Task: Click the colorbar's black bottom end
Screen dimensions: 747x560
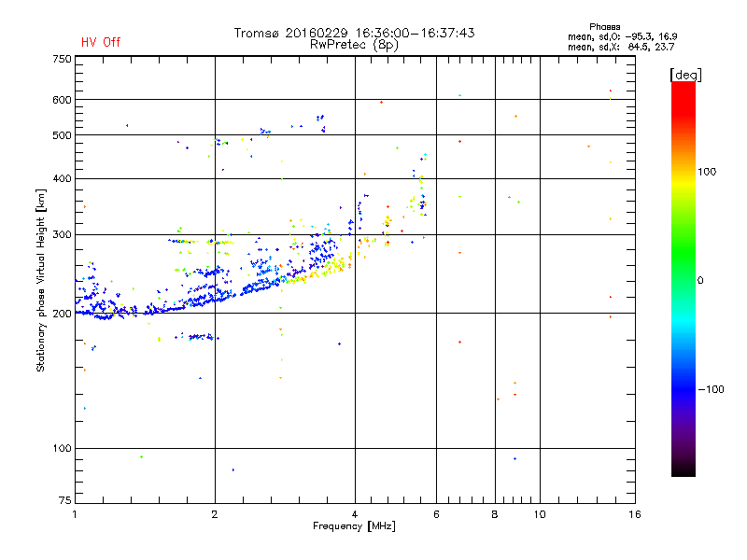Action: [x=684, y=469]
